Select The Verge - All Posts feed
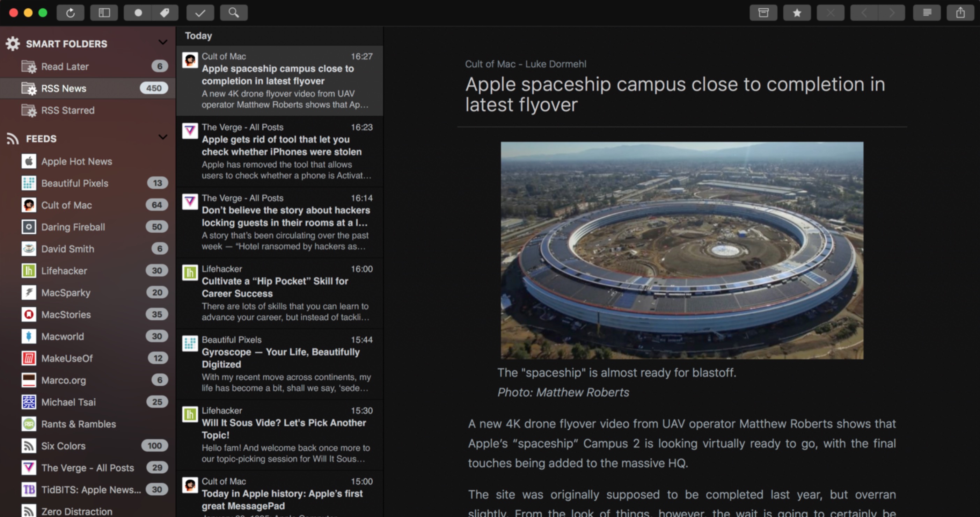The width and height of the screenshot is (980, 517). pos(88,467)
